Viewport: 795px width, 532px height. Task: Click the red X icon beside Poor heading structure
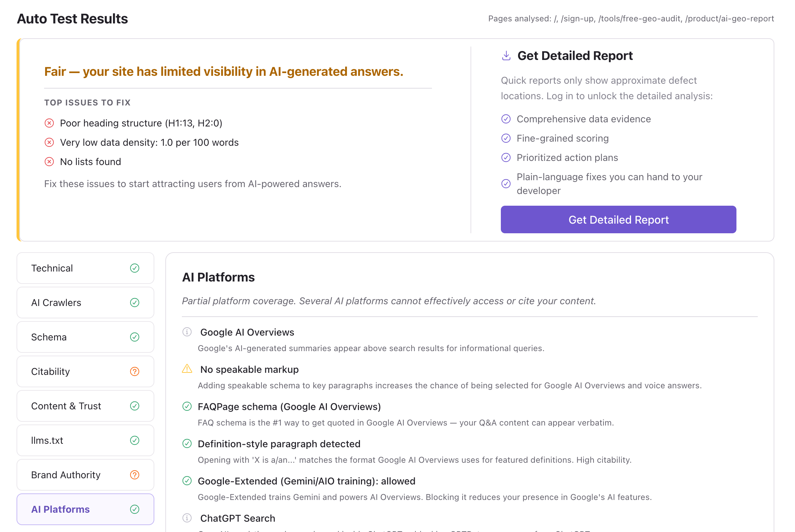click(49, 123)
